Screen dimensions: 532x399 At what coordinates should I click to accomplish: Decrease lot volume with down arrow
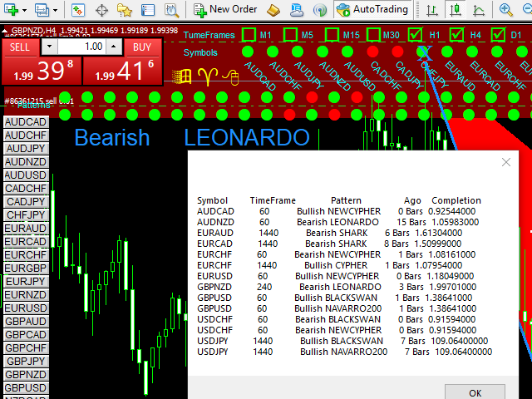[x=50, y=47]
